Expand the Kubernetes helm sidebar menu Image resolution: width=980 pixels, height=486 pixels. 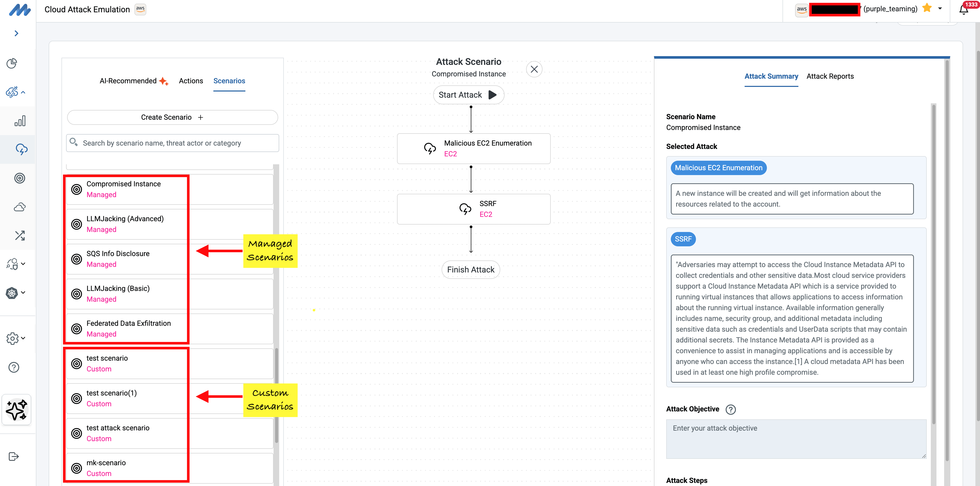point(15,293)
